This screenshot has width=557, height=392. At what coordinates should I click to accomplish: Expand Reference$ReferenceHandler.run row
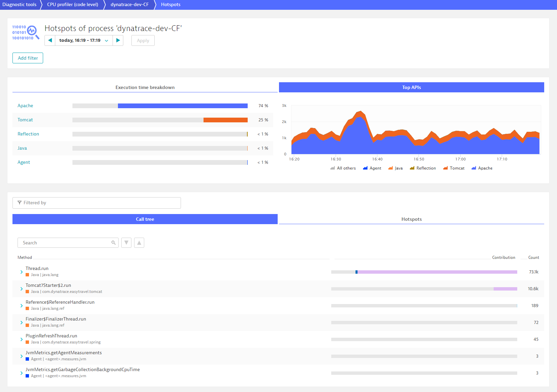[22, 306]
